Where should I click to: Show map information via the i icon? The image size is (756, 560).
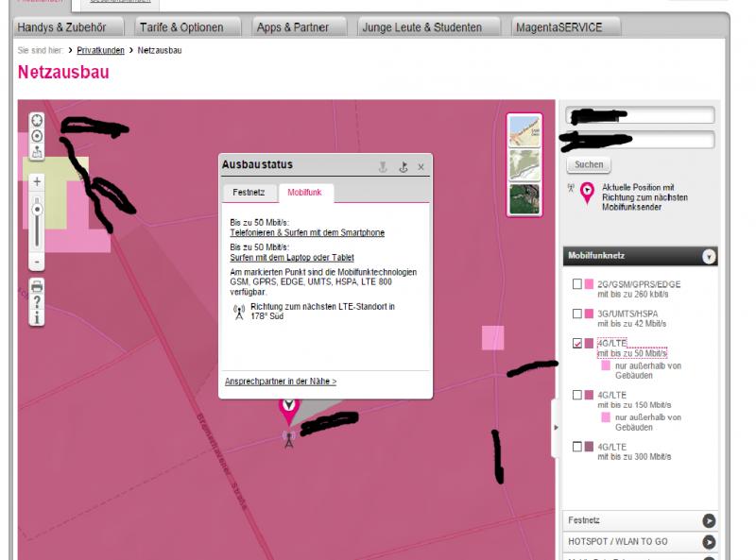pyautogui.click(x=37, y=317)
